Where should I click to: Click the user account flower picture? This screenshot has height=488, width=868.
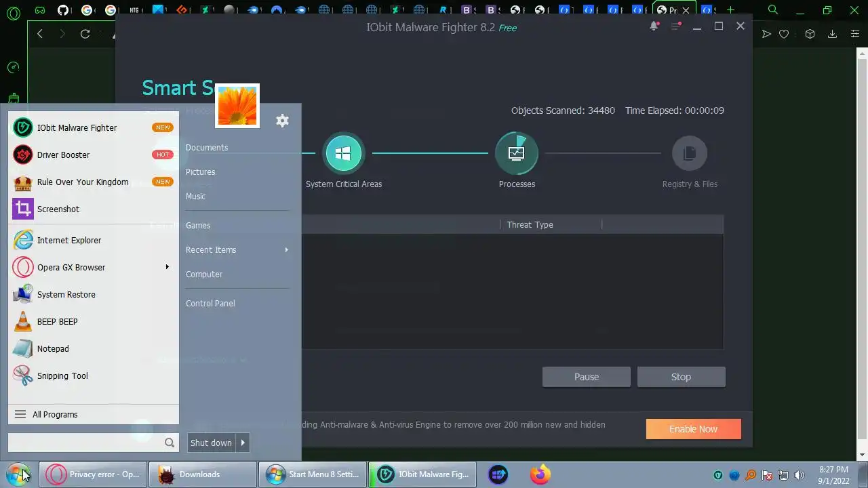click(237, 106)
